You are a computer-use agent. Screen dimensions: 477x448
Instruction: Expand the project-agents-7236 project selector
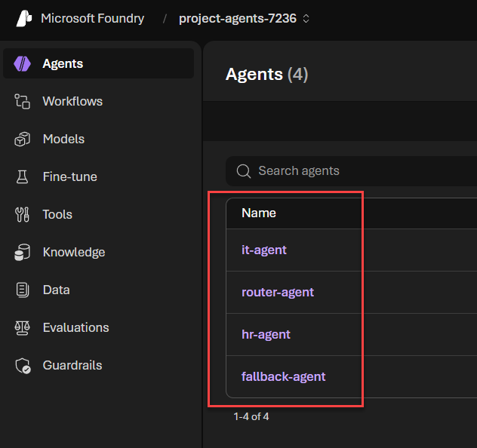click(x=244, y=18)
